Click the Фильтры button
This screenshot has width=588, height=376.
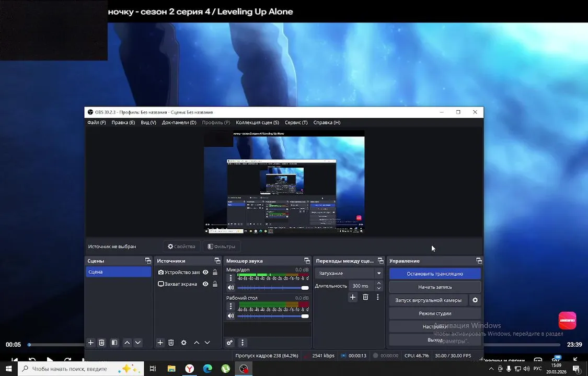tap(222, 246)
